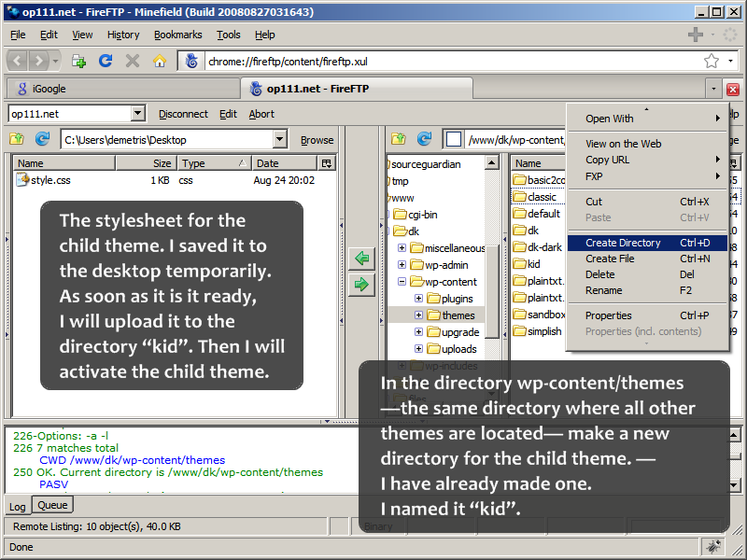This screenshot has height=560, width=747.
Task: Click the browser Back arrow button
Action: coord(18,61)
